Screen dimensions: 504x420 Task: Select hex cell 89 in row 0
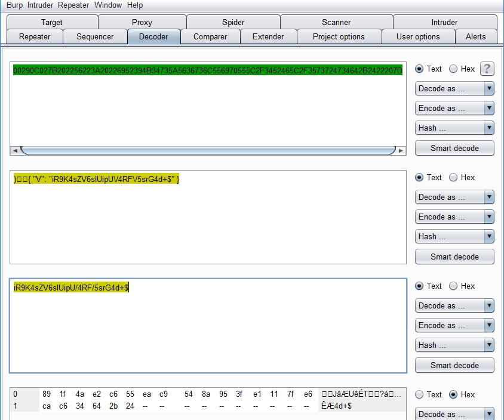pyautogui.click(x=47, y=394)
